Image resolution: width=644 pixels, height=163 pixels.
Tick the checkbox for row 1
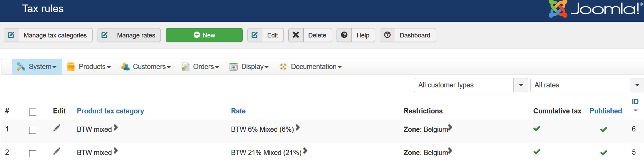pos(33,130)
